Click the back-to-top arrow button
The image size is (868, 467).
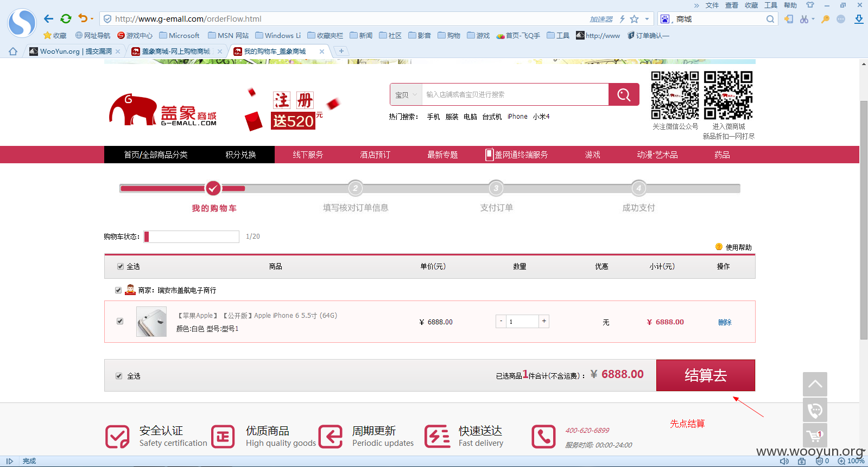coord(815,384)
